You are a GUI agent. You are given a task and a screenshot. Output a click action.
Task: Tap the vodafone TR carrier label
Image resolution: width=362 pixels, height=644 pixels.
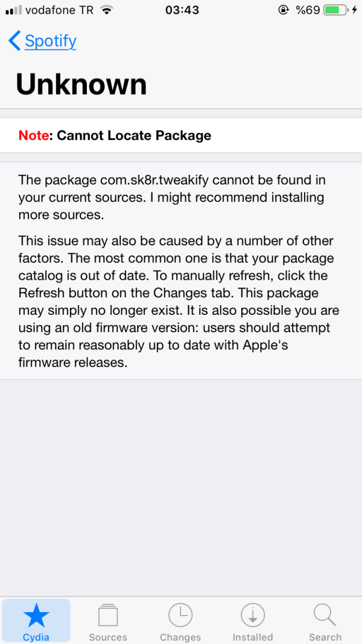coord(59,10)
